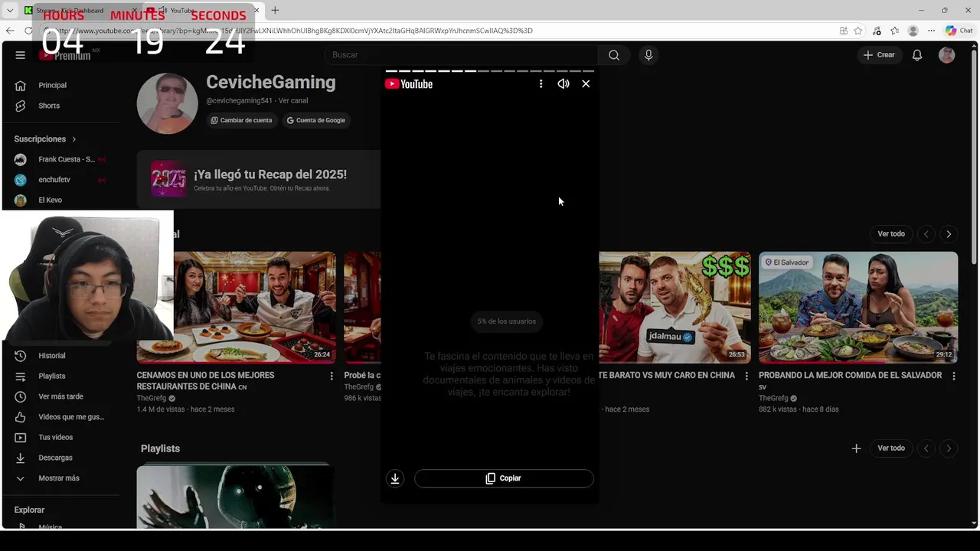
Task: Open browser favorites list icon
Action: click(894, 31)
